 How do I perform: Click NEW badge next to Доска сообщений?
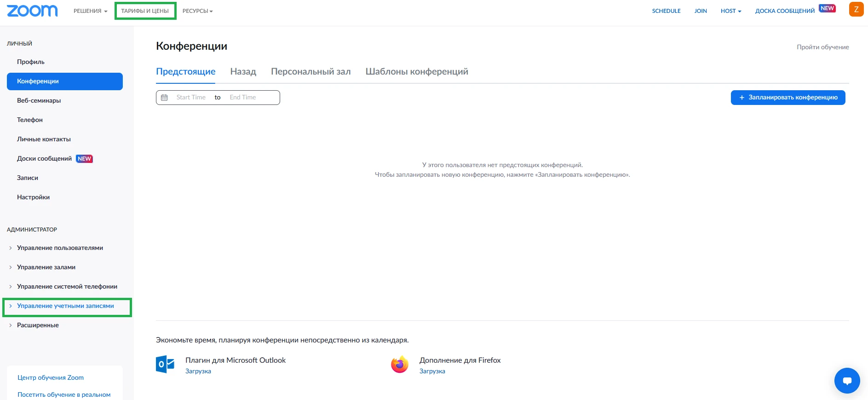point(827,8)
